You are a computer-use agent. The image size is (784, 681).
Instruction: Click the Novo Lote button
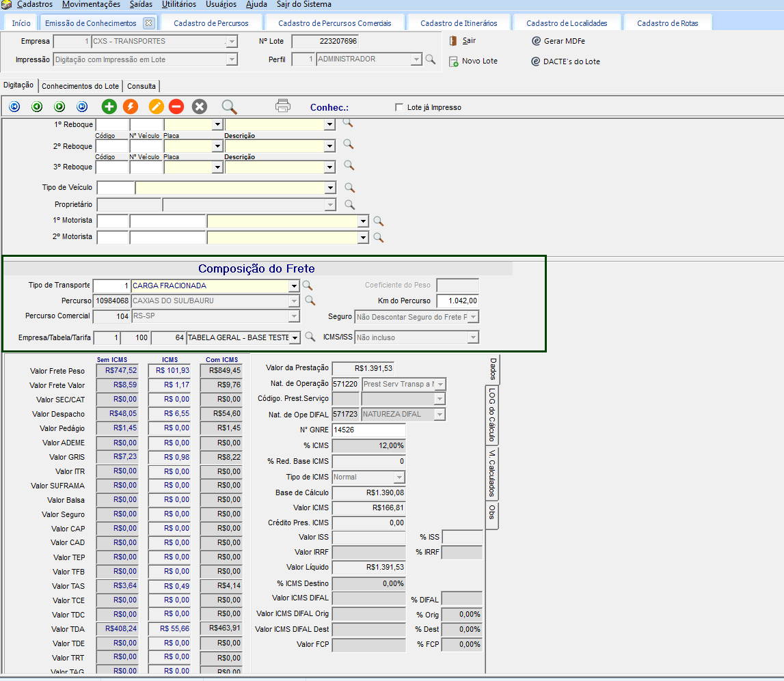coord(479,61)
